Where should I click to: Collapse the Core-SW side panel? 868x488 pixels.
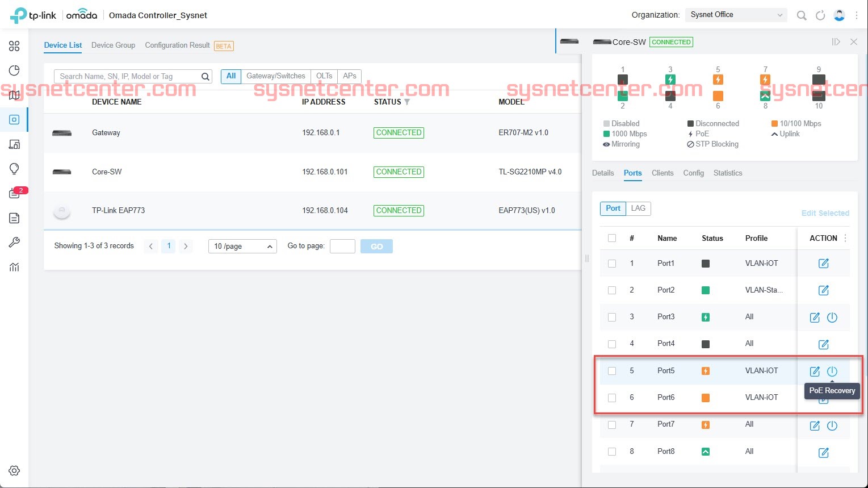tap(836, 42)
